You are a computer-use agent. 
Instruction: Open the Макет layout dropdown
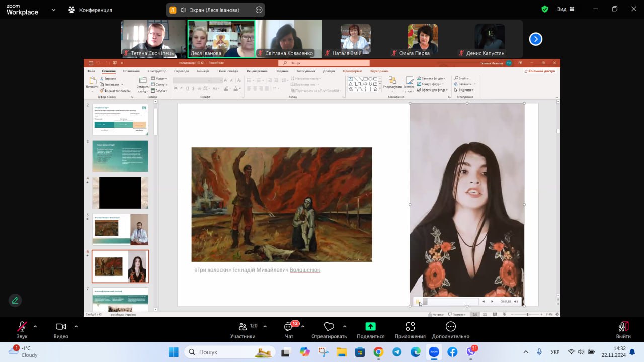pyautogui.click(x=160, y=79)
